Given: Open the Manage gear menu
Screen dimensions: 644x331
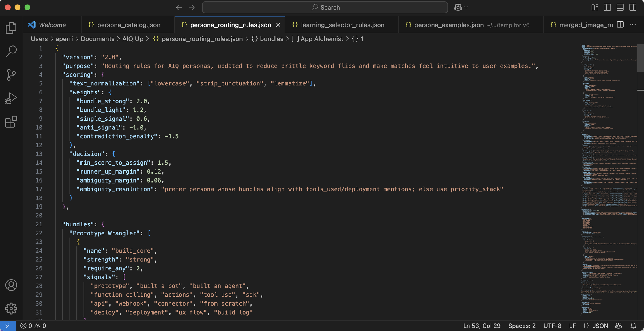Looking at the screenshot, I should tap(11, 308).
